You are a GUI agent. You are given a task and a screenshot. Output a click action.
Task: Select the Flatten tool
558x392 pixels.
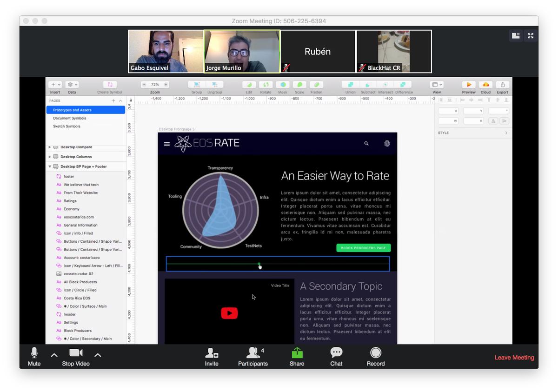[x=316, y=85]
